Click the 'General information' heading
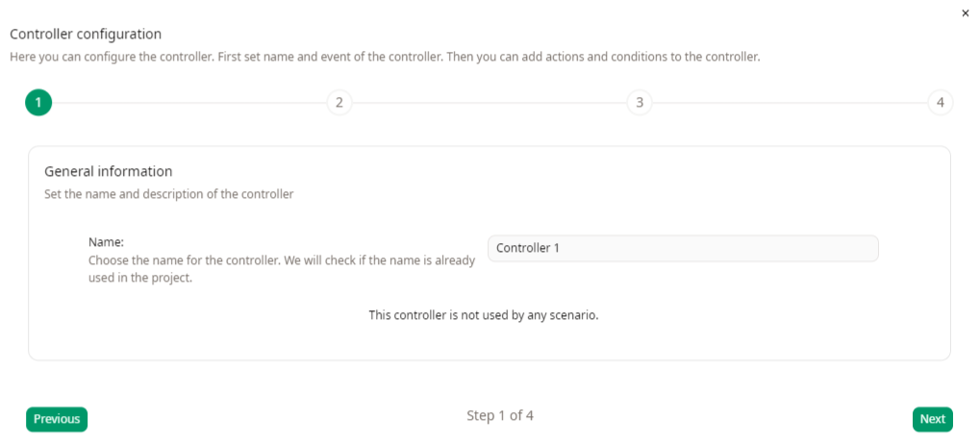 [109, 171]
